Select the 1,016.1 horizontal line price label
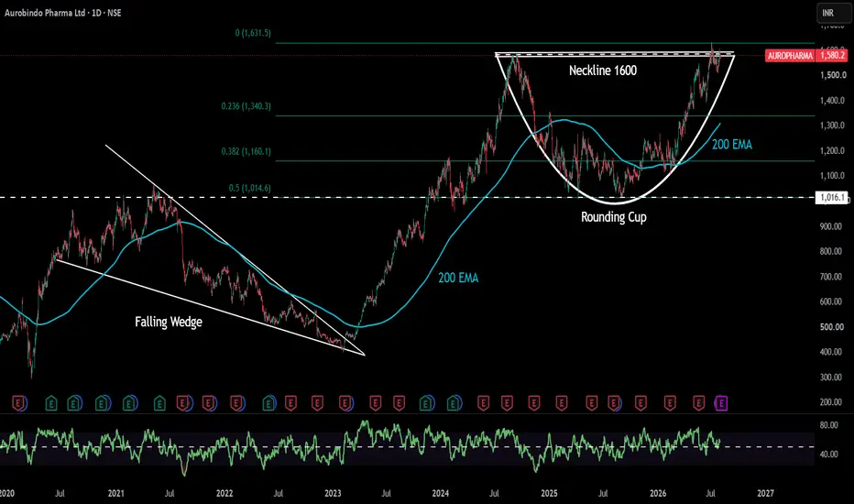854x504 pixels. click(832, 197)
